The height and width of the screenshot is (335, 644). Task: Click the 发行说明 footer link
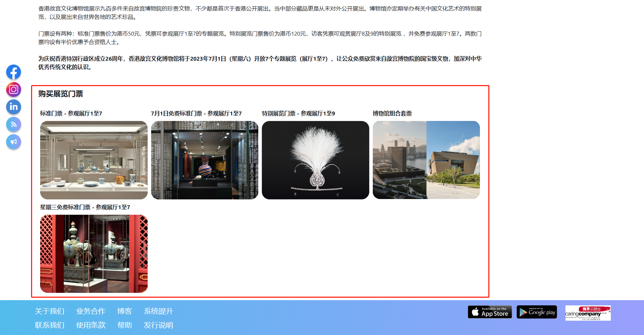[x=158, y=325]
